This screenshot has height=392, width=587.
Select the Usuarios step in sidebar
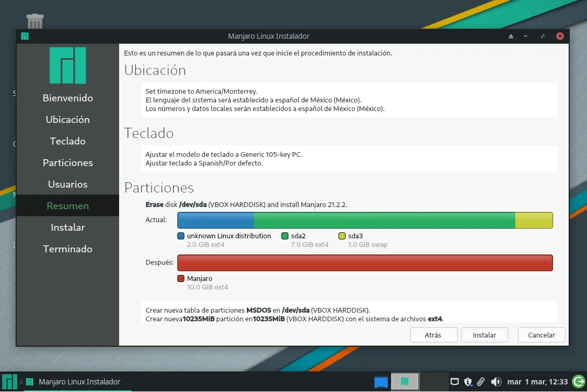pos(68,184)
